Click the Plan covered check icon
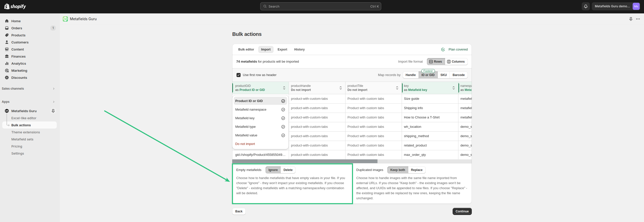Image resolution: width=644 pixels, height=222 pixels. [443, 50]
